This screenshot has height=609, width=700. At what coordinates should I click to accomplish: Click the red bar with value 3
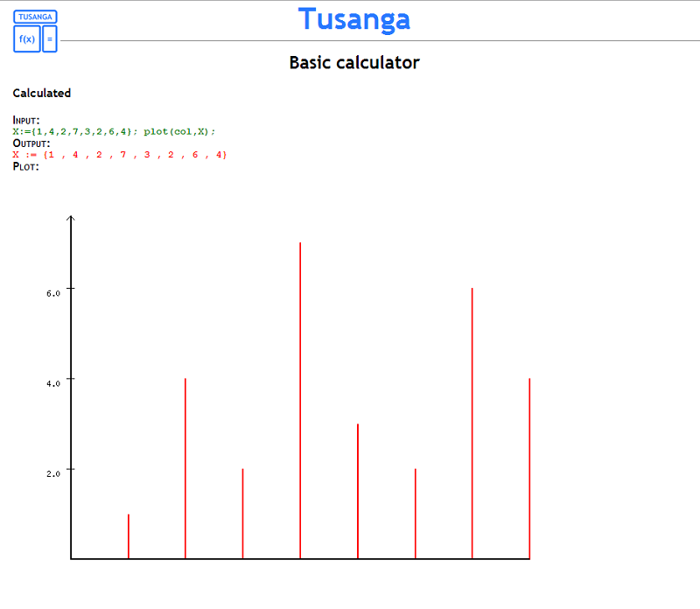pos(358,490)
